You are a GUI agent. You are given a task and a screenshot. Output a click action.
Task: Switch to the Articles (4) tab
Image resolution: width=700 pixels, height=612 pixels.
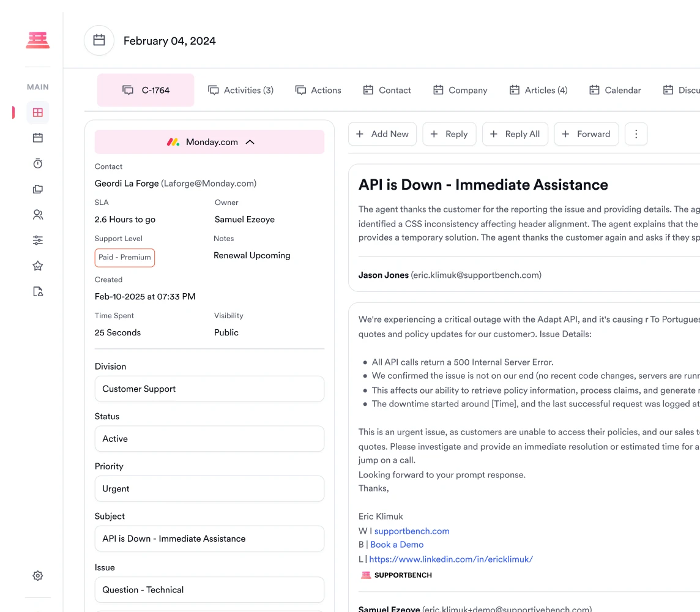click(538, 90)
